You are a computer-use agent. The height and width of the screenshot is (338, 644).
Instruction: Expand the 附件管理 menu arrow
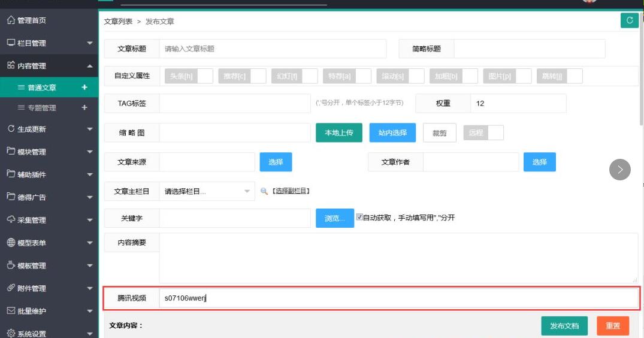[x=89, y=289]
